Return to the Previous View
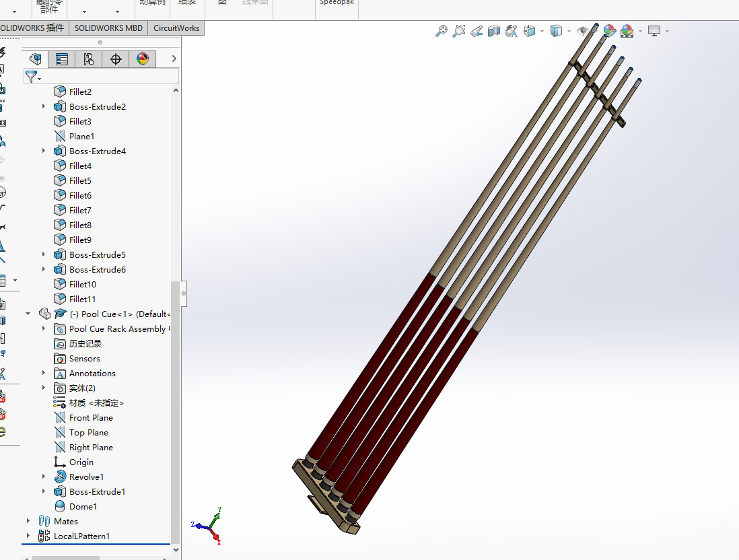 (x=477, y=31)
